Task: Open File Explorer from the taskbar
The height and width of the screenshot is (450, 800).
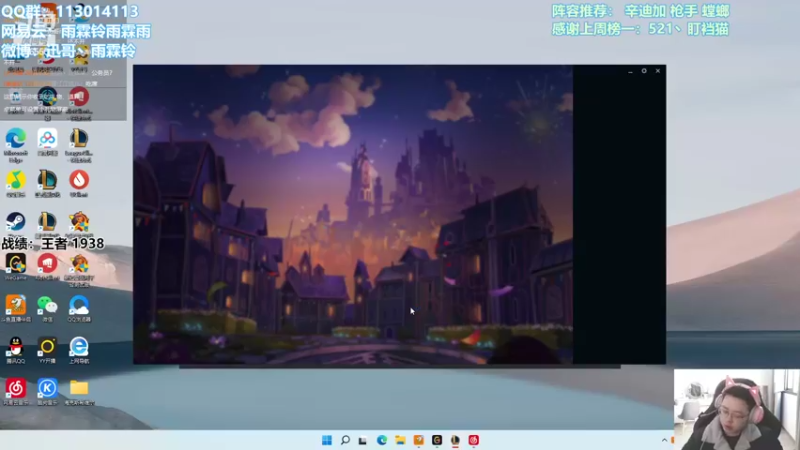Action: coord(400,440)
